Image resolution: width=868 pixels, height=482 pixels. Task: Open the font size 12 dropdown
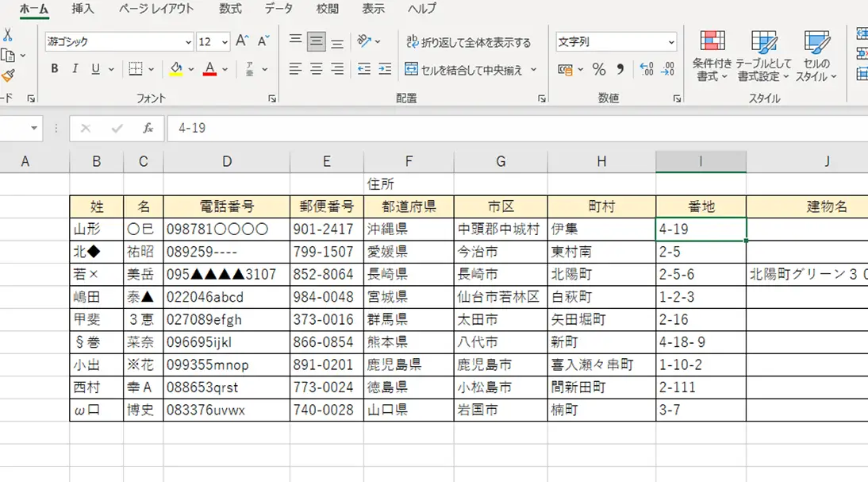pos(225,42)
